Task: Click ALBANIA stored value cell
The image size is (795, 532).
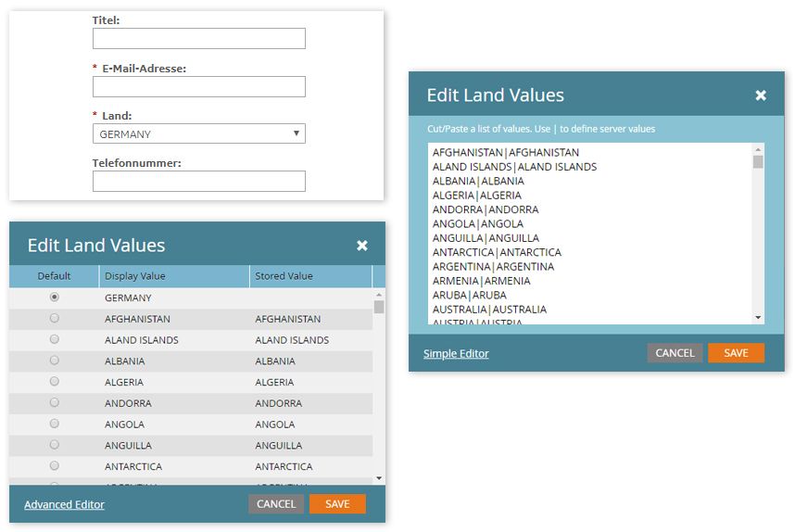Action: pos(310,361)
